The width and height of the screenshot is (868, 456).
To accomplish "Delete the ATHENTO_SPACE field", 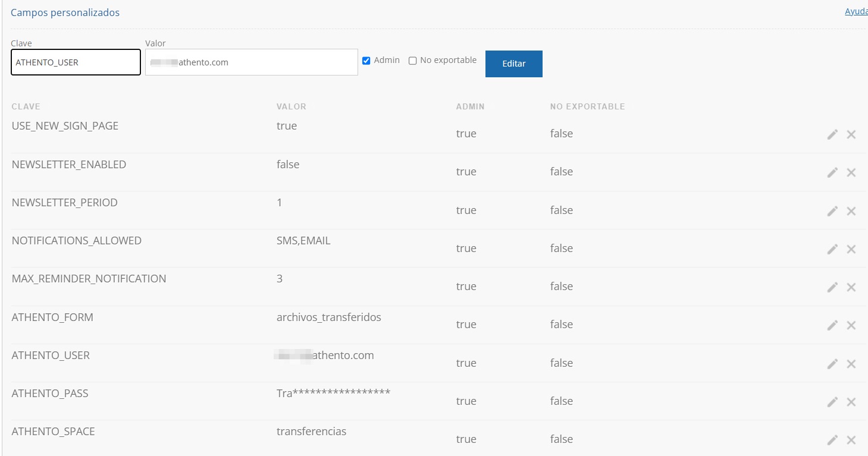I will point(851,440).
